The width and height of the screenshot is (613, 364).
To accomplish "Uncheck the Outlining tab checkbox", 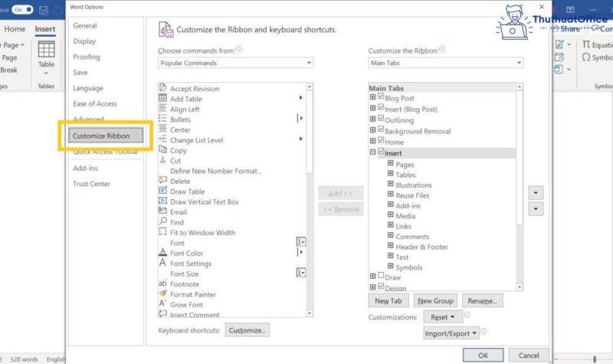I will [x=382, y=120].
